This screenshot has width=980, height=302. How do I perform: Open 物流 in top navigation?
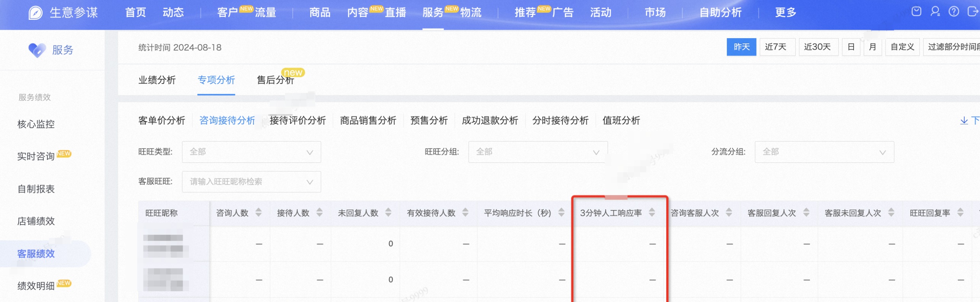pyautogui.click(x=471, y=13)
